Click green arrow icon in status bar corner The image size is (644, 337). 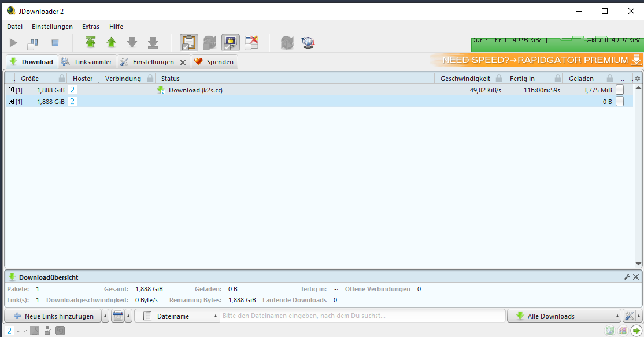636,331
